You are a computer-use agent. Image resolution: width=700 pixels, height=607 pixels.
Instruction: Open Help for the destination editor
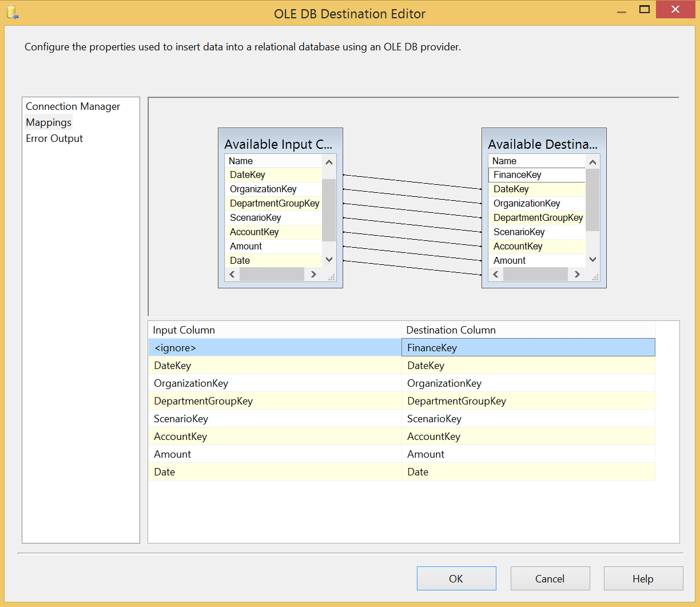tap(643, 578)
